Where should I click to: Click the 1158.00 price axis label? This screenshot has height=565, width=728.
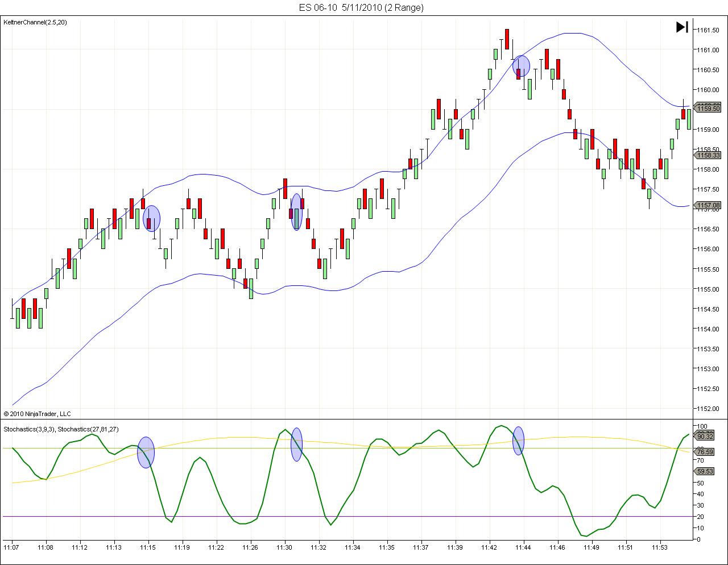pyautogui.click(x=708, y=169)
